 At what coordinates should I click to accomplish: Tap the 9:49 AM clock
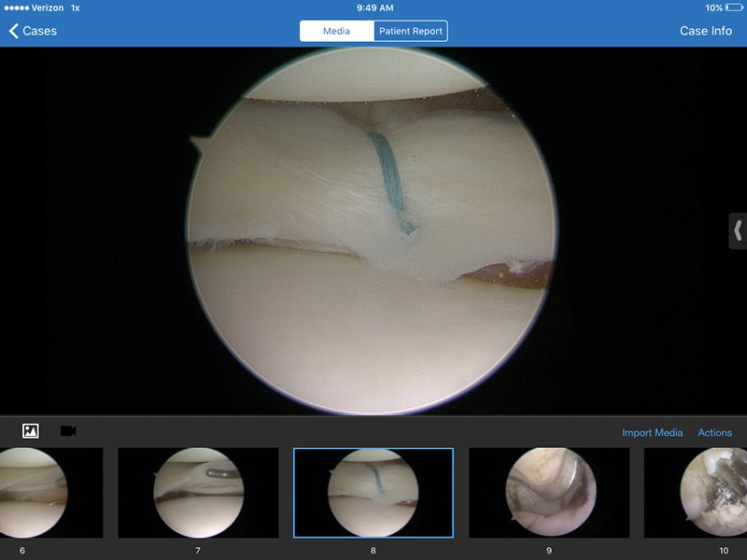pos(375,7)
